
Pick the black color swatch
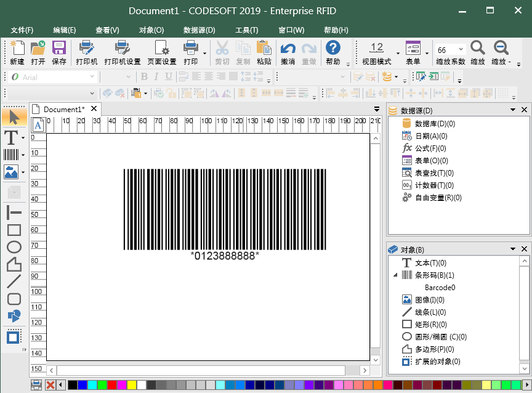pos(73,385)
